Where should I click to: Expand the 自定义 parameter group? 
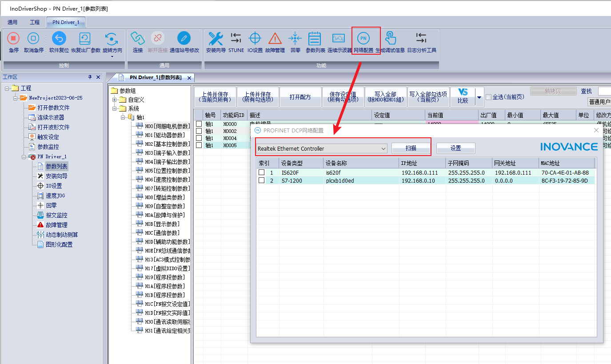click(x=114, y=100)
